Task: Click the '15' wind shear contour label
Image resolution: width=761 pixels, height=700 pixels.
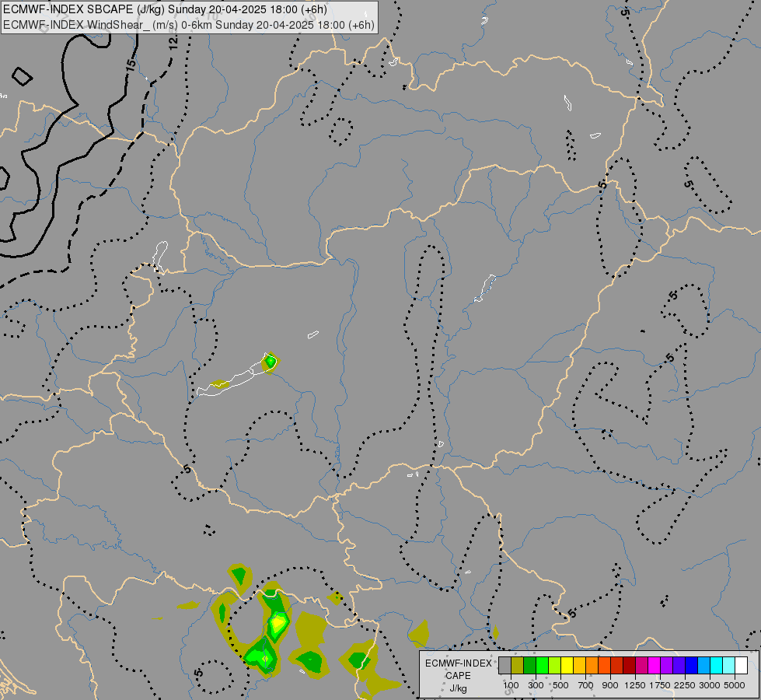Action: (x=131, y=65)
